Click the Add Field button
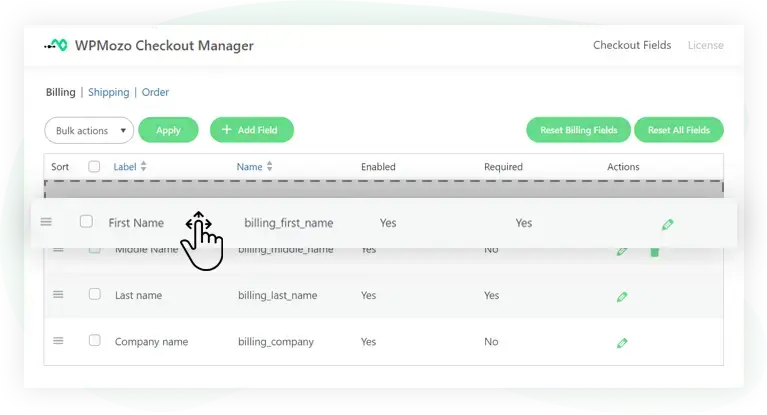767x415 pixels. [x=252, y=130]
